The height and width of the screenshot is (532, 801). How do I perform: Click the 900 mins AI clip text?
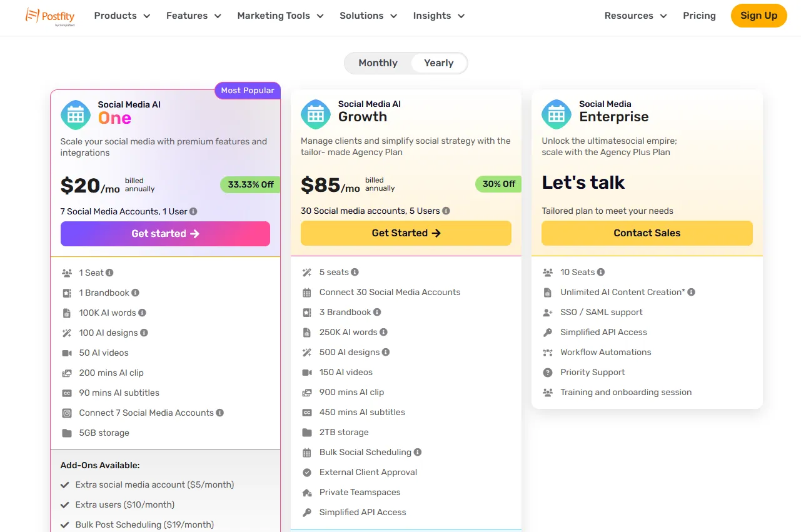pos(351,392)
